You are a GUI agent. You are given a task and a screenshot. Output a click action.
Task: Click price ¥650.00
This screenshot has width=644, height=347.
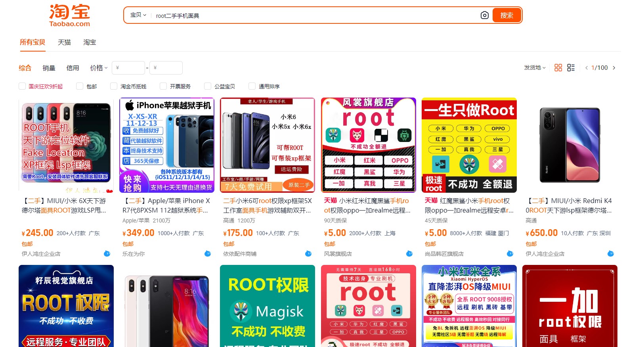541,233
